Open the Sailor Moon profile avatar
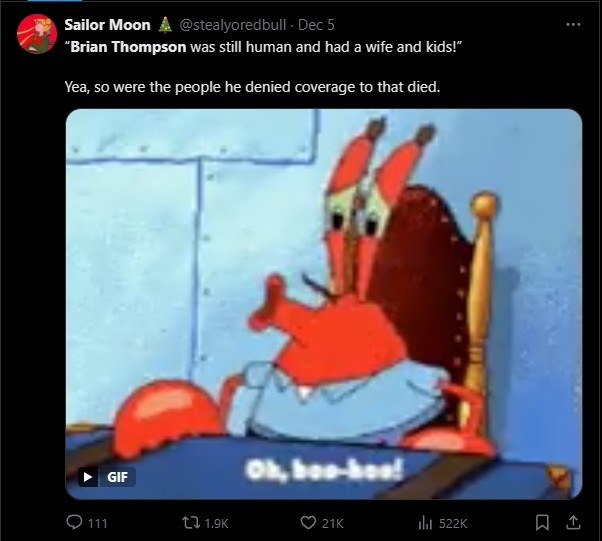Image resolution: width=602 pixels, height=541 pixels. 37,34
